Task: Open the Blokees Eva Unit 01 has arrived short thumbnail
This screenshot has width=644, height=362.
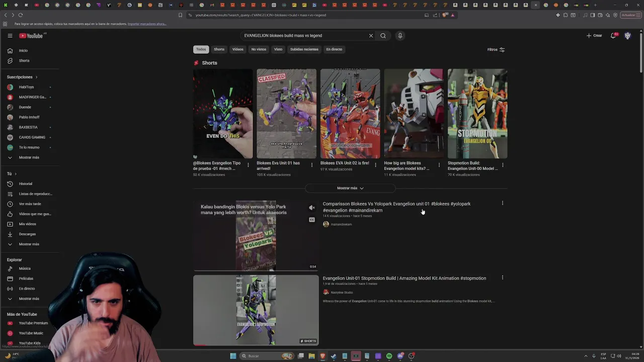Action: [x=286, y=114]
